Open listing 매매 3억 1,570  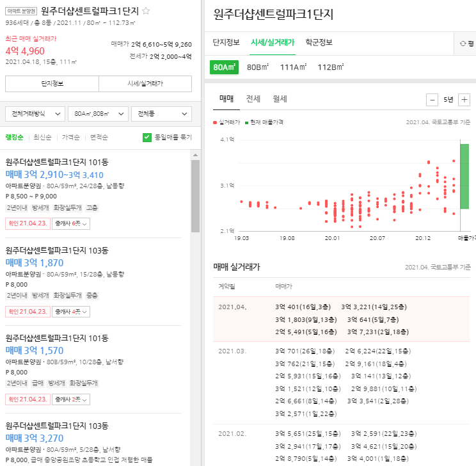[x=35, y=351]
